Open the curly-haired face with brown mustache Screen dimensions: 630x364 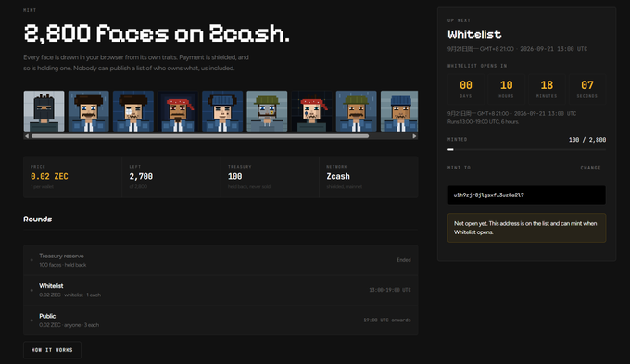88,111
